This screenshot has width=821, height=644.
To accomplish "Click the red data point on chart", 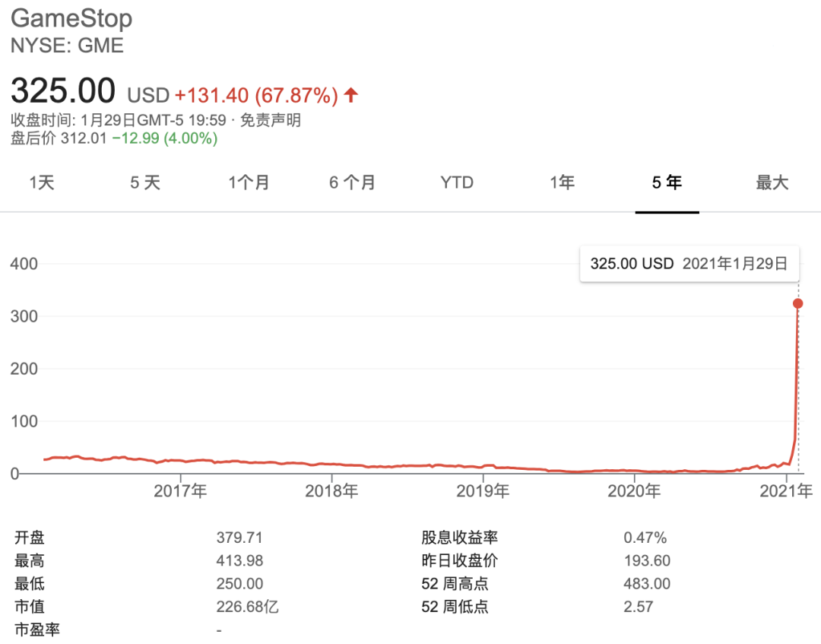I will coord(798,303).
